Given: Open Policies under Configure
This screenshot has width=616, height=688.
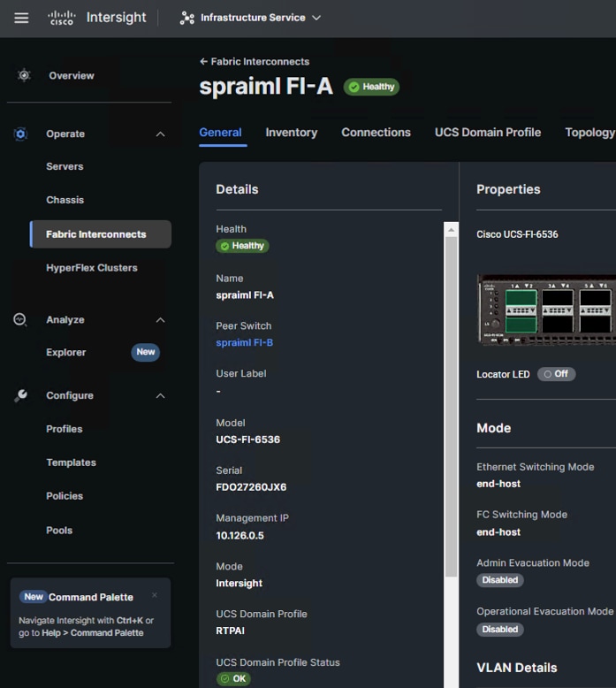Looking at the screenshot, I should coord(65,496).
